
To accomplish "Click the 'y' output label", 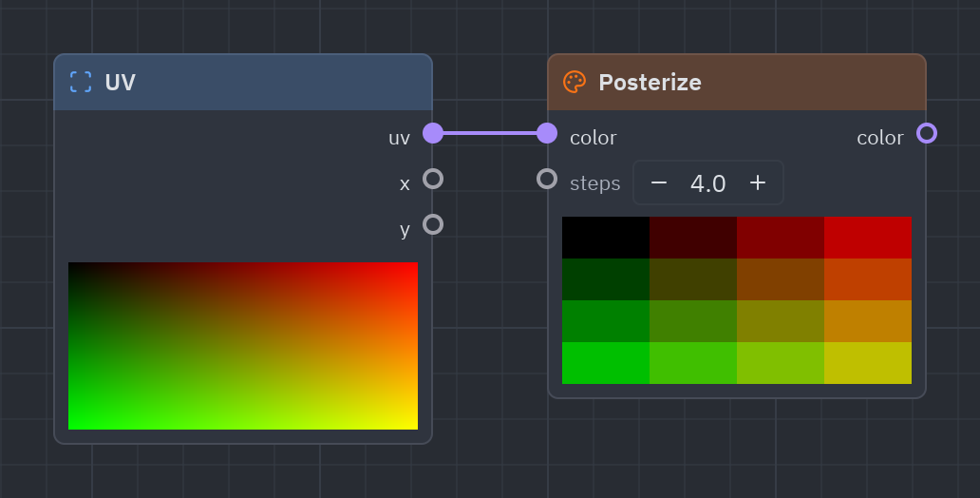I will pos(405,230).
